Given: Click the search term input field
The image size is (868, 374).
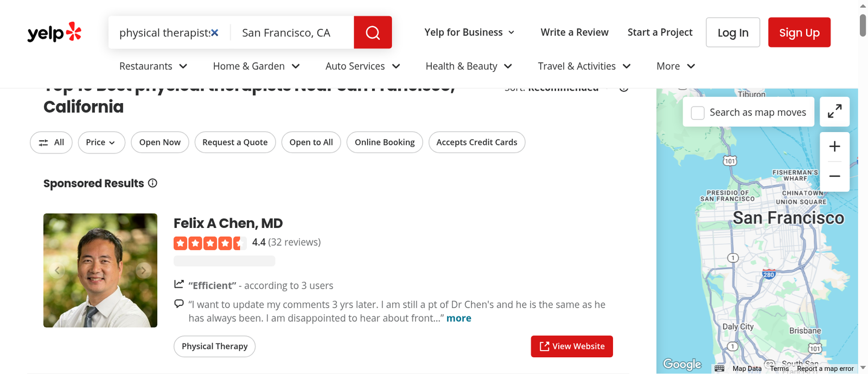Looking at the screenshot, I should pos(164,33).
